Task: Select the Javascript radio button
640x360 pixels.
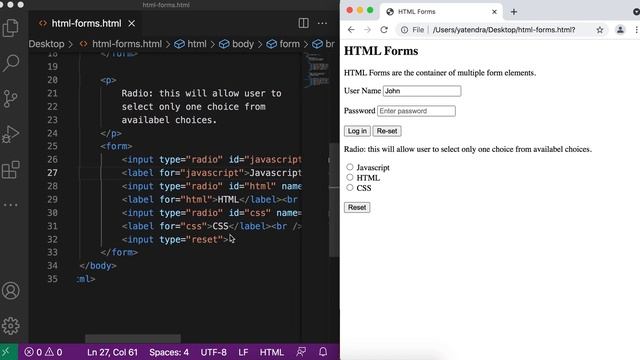Action: (350, 167)
